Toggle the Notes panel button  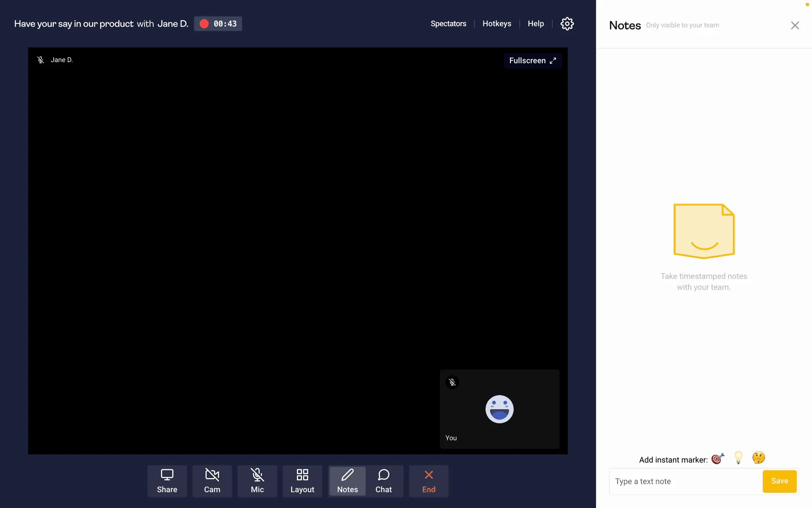[347, 481]
